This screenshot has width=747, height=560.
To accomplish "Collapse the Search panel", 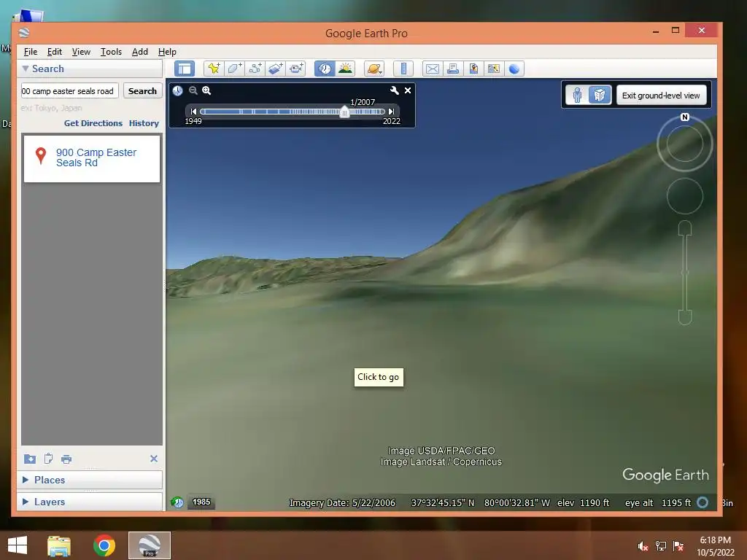I will click(26, 69).
